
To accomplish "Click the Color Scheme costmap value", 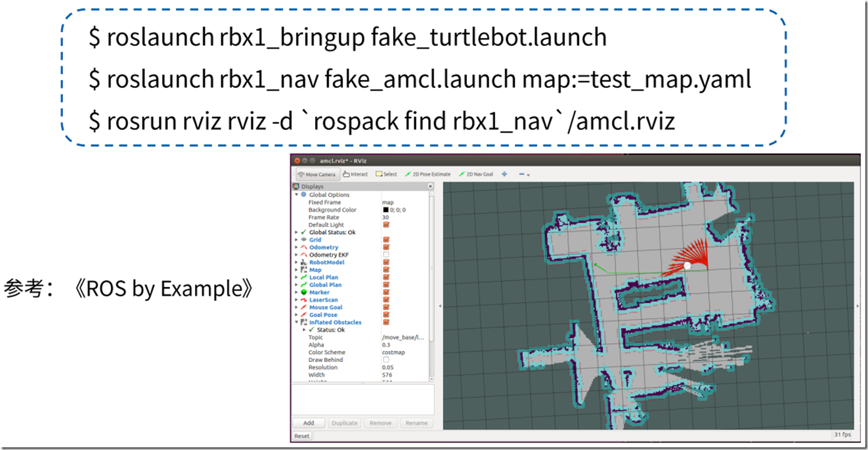I will click(x=393, y=352).
